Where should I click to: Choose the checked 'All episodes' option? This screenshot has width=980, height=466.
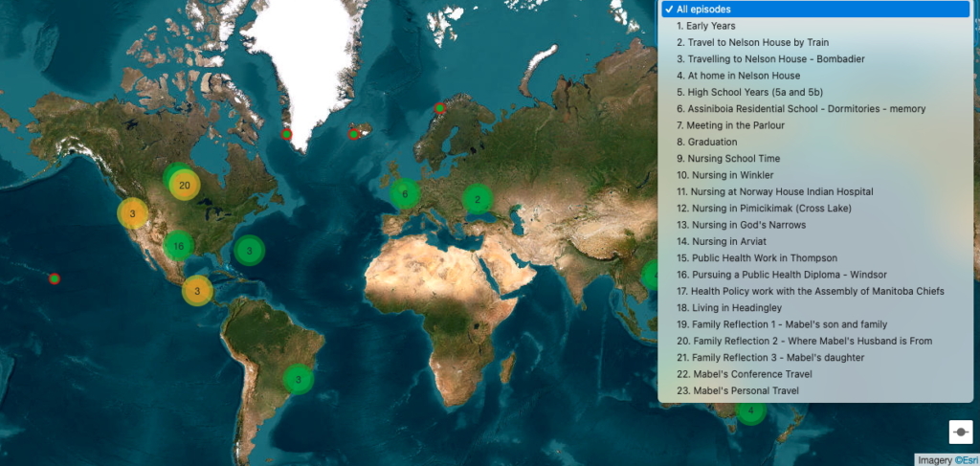tap(813, 10)
